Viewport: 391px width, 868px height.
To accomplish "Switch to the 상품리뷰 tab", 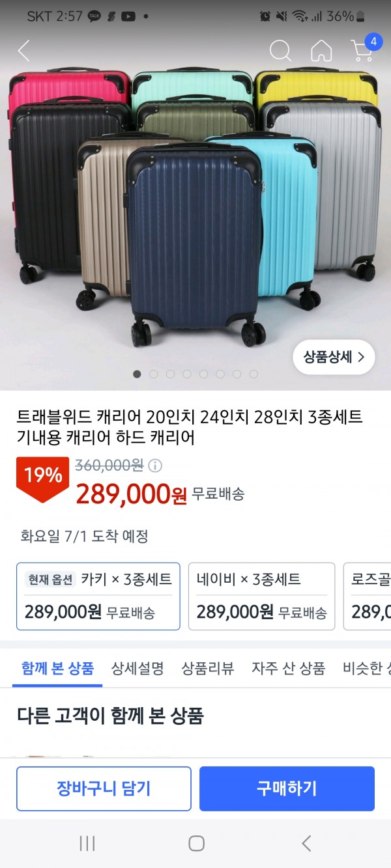I will (208, 668).
